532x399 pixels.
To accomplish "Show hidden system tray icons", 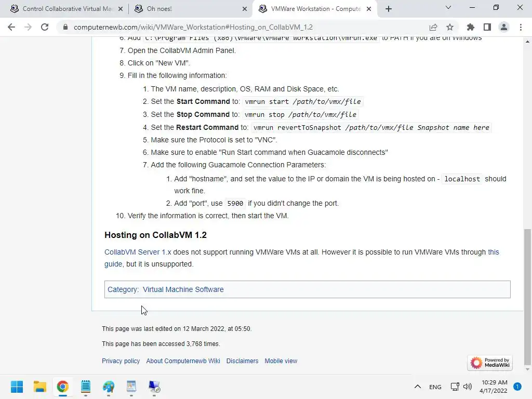I will [x=418, y=387].
